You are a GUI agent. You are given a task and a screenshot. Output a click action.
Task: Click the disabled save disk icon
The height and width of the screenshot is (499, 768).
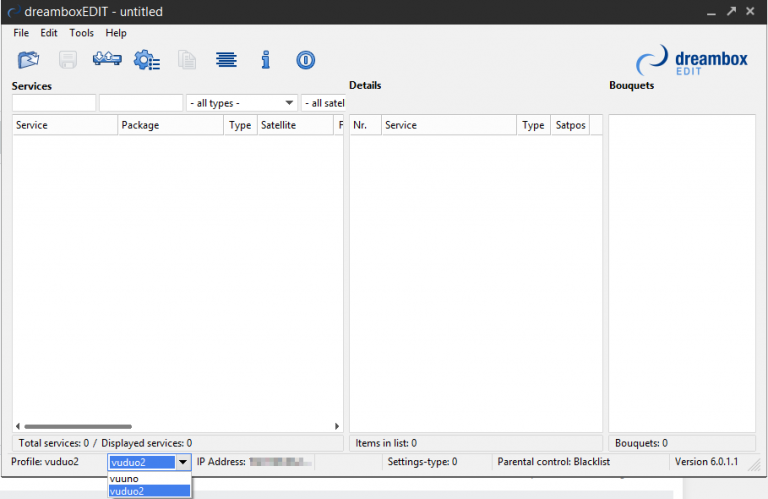click(68, 60)
